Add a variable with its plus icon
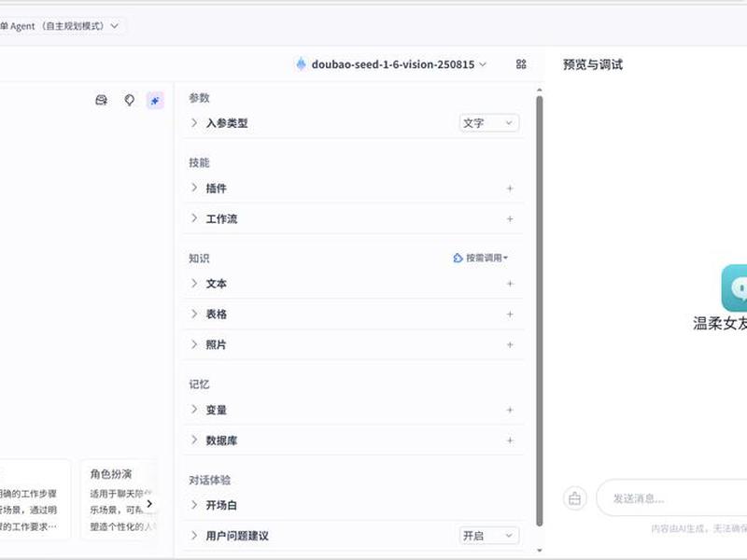This screenshot has width=747, height=560. (x=510, y=410)
